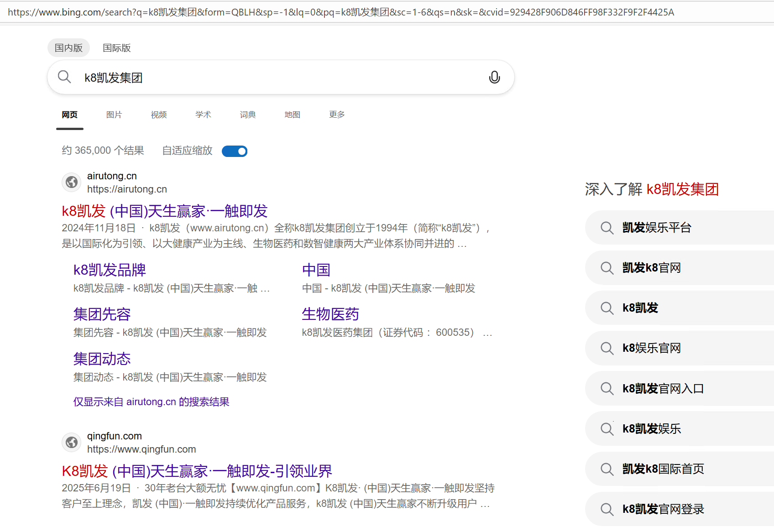Open the 集团先容 sitelink

tap(102, 314)
